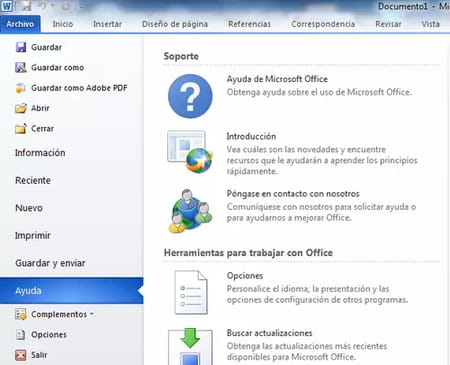Viewport: 450px width, 365px height.
Task: Open the Introducción heading
Action: pos(251,136)
